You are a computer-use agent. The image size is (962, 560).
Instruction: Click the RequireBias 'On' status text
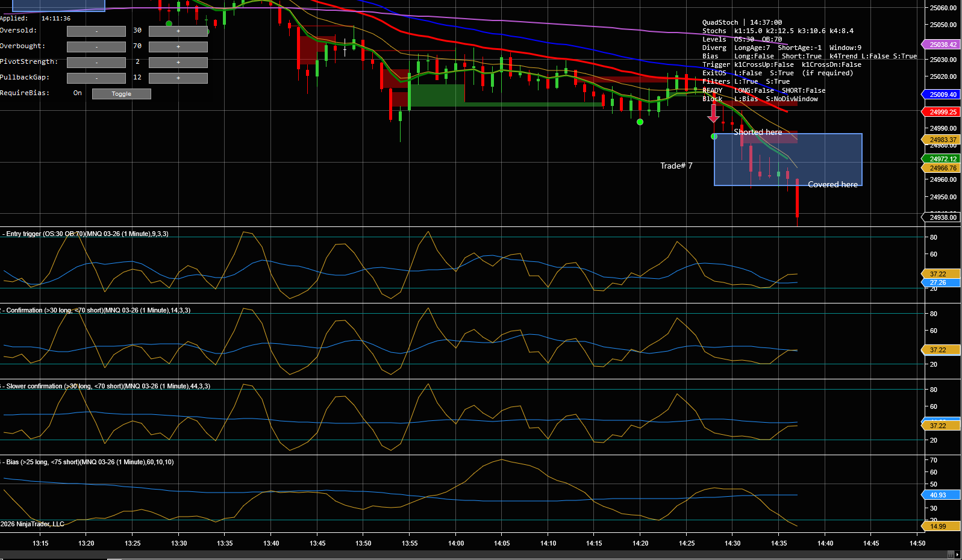tap(78, 93)
